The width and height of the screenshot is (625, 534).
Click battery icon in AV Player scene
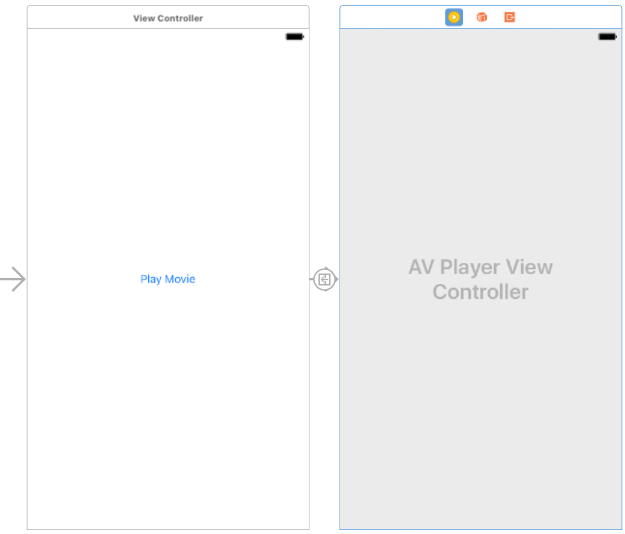[x=607, y=36]
